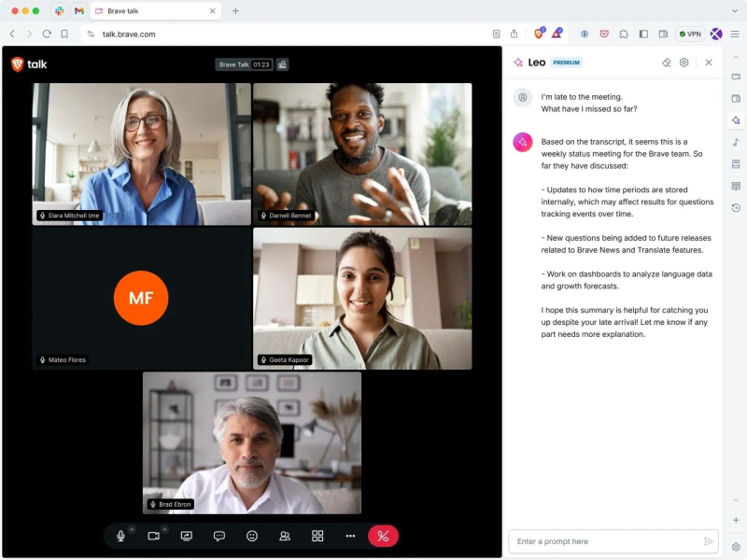The width and height of the screenshot is (747, 560).
Task: Turn off the camera in call toolbar
Action: coord(153,536)
